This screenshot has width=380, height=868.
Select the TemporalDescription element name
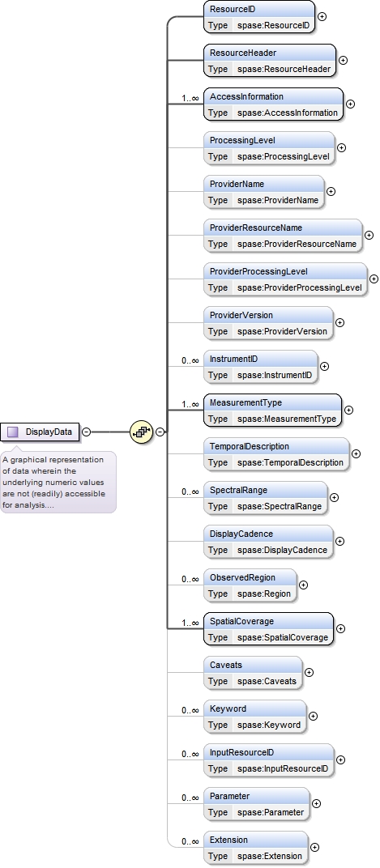tap(250, 447)
